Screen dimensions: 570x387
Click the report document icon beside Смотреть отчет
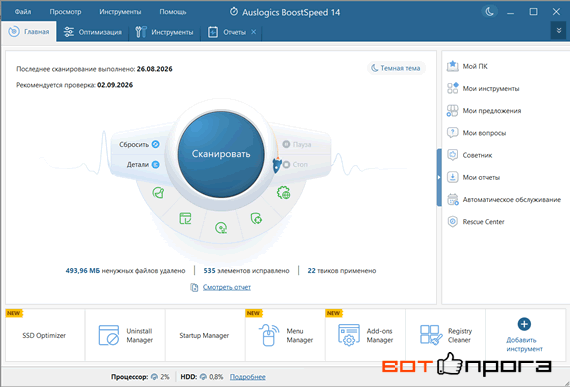[194, 287]
